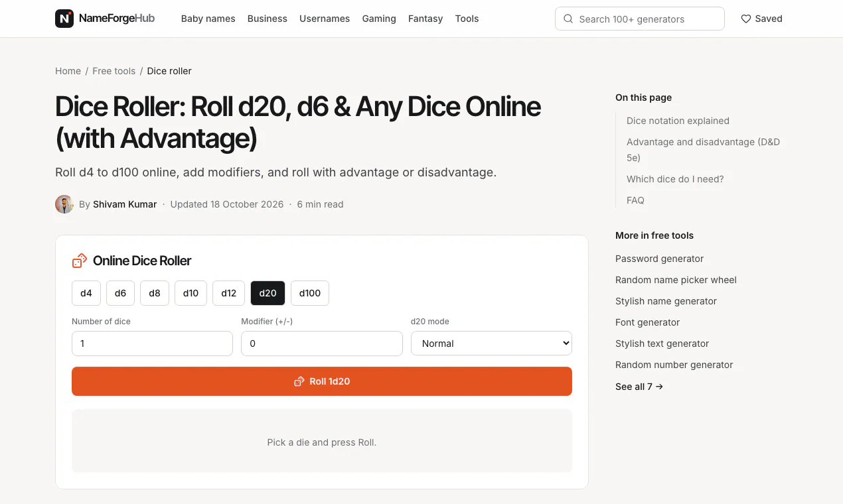The width and height of the screenshot is (843, 504).
Task: Click the '6 min read' text
Action: [x=320, y=204]
